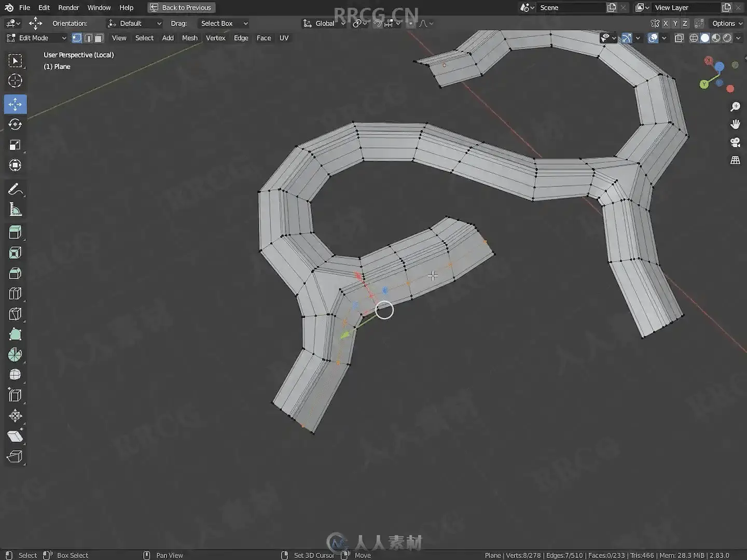Open the File menu
Viewport: 747px width, 560px height.
click(x=24, y=8)
